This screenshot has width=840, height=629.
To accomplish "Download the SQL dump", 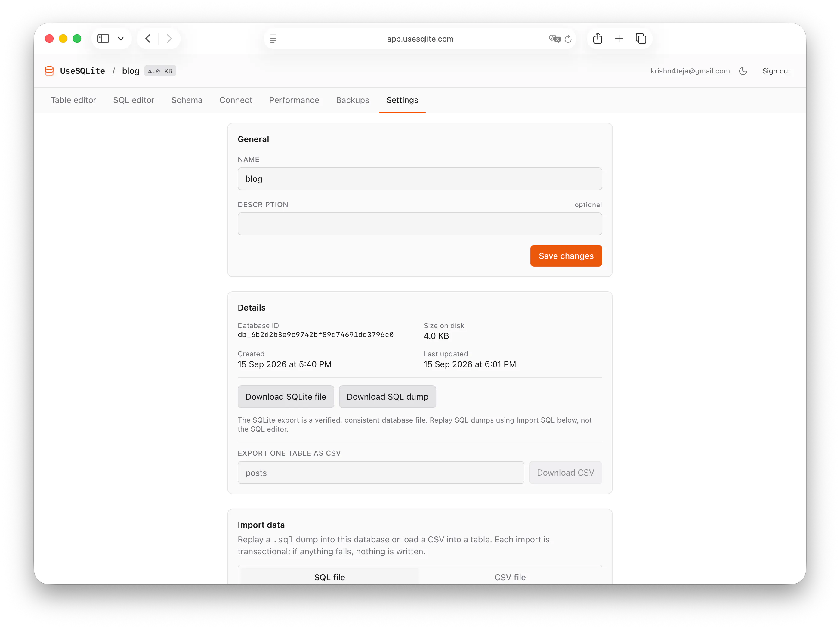I will [387, 397].
